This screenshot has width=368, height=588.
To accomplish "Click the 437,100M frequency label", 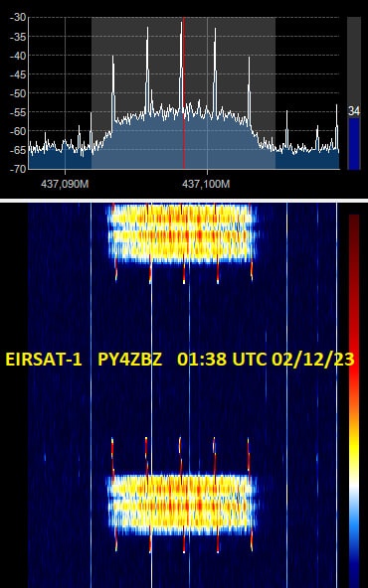I will point(206,184).
